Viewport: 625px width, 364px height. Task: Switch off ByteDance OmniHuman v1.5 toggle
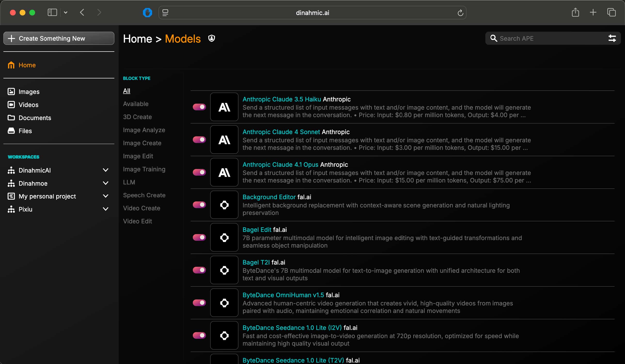point(199,303)
